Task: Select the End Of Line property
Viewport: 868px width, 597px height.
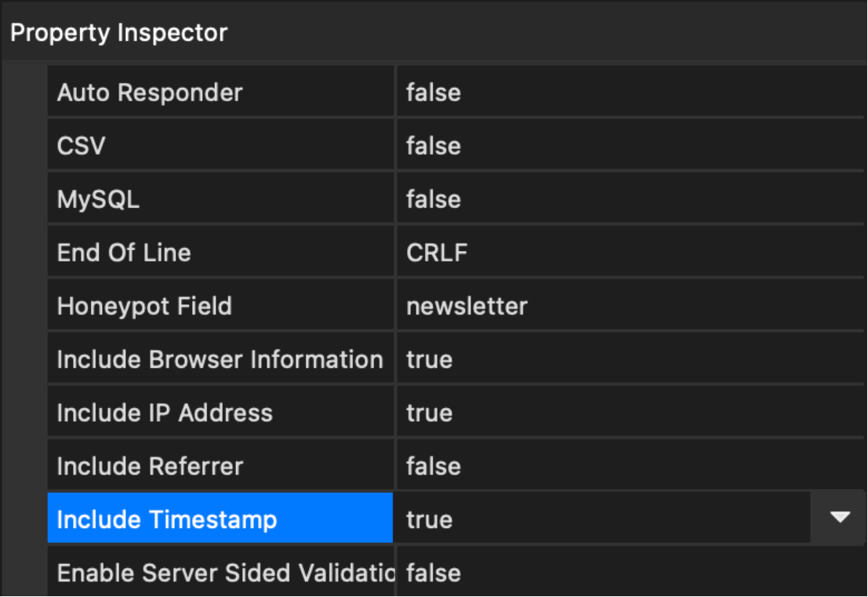Action: click(124, 253)
